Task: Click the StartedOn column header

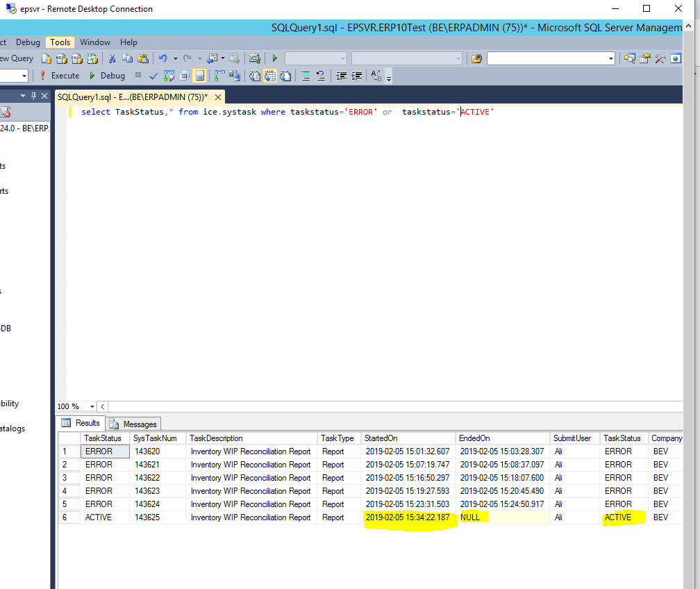Action: click(408, 438)
